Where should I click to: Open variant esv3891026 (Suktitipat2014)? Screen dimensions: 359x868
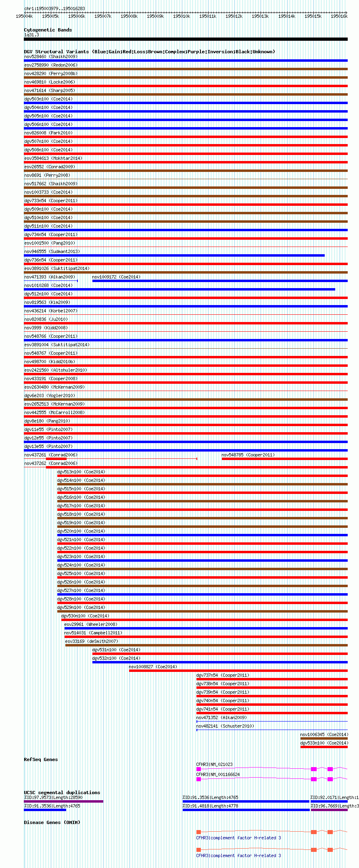click(x=56, y=268)
